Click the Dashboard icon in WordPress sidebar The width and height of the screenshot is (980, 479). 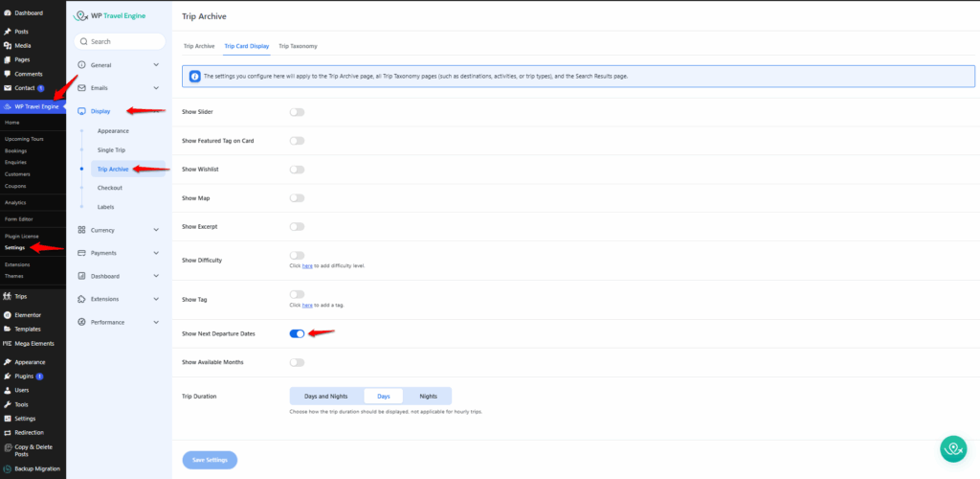click(x=8, y=12)
